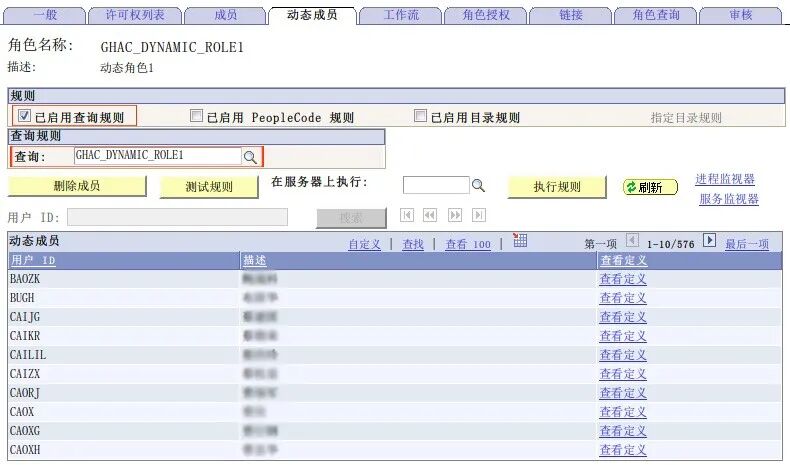Click the 删除成员 button
Screen dimensions: 790x465
(x=77, y=186)
